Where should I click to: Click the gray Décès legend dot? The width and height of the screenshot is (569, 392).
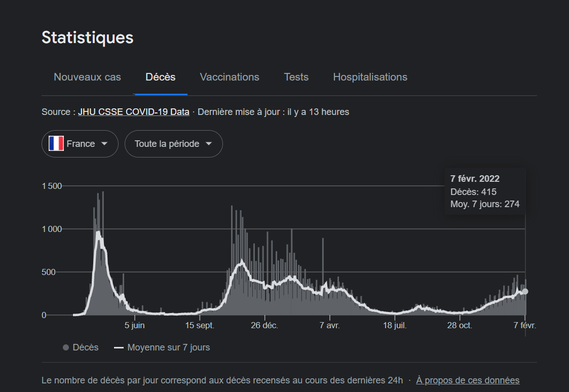coord(66,348)
